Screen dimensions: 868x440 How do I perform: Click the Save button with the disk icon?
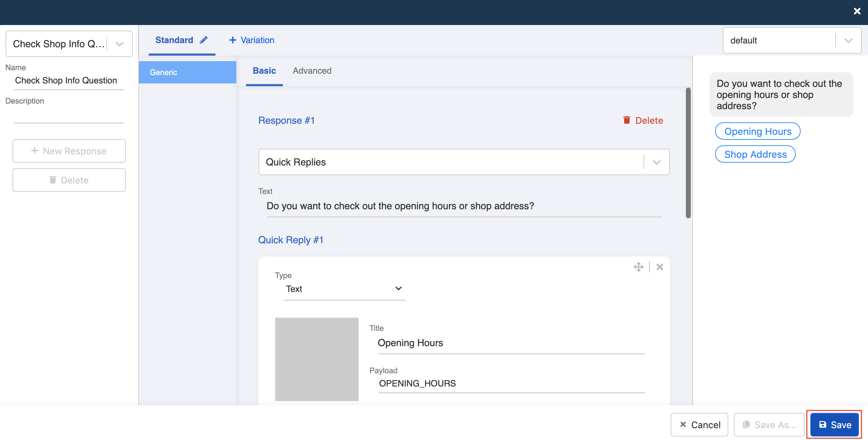coord(835,425)
